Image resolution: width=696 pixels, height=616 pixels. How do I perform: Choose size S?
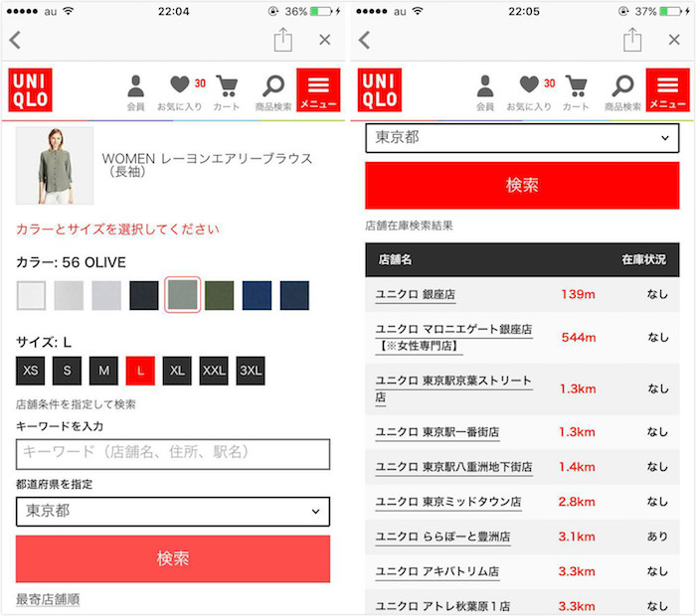click(x=67, y=371)
